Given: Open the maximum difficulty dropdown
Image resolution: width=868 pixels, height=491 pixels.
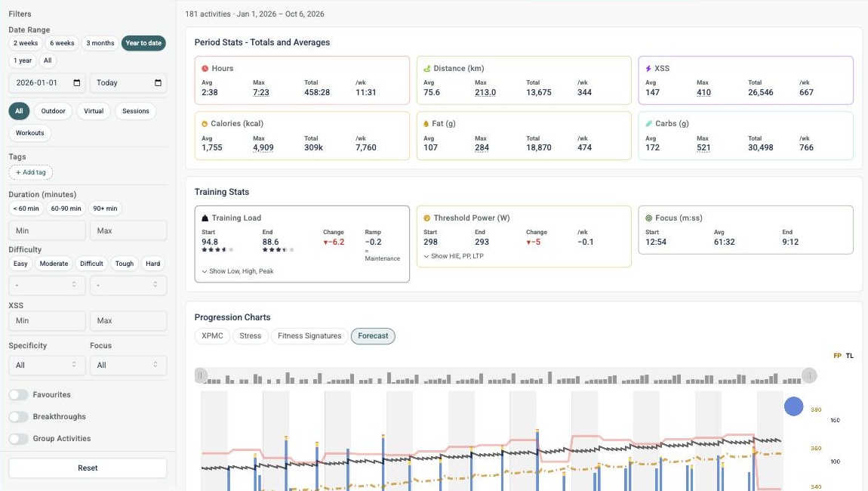Looking at the screenshot, I should [128, 285].
